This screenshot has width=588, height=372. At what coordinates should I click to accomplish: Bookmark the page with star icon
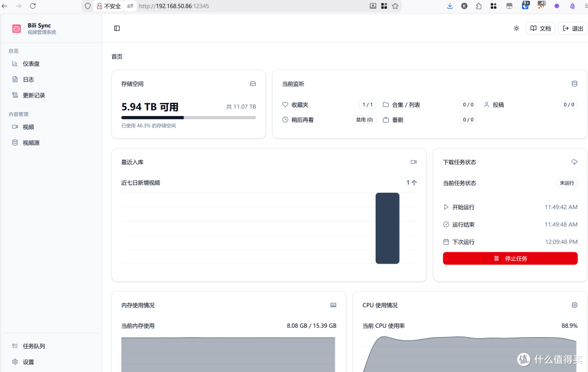point(395,6)
